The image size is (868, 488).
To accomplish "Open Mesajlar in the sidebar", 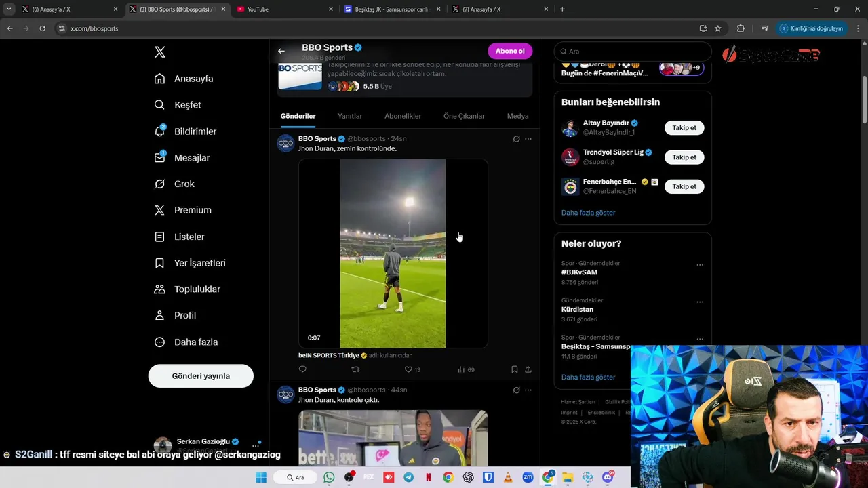I will tap(182, 158).
